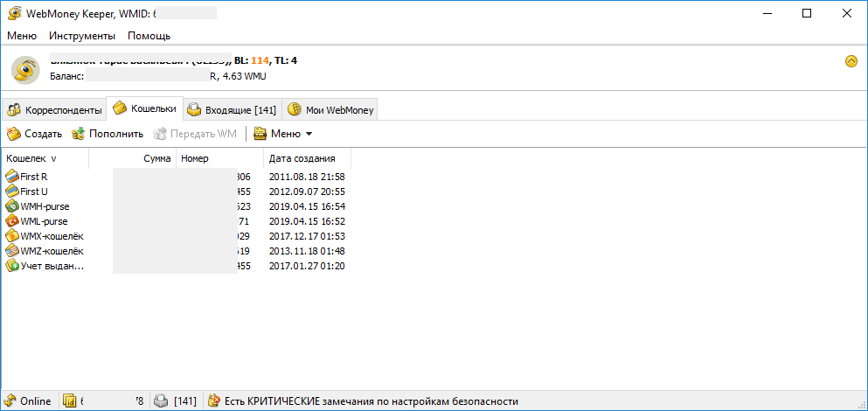
Task: Click the Создать wallet button
Action: 35,134
